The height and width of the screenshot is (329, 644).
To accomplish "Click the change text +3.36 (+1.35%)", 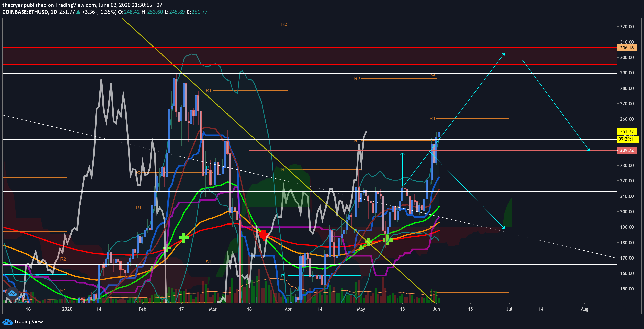I will click(x=99, y=12).
